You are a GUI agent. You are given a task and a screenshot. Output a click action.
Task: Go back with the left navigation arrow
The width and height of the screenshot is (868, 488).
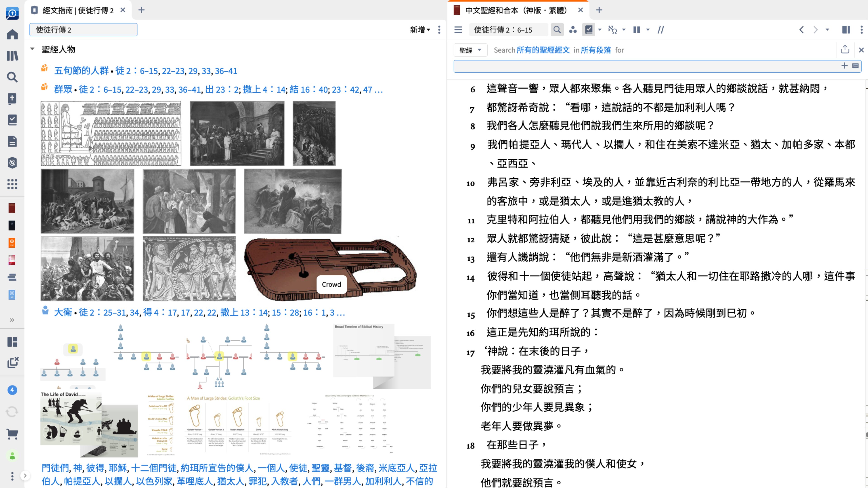point(802,30)
